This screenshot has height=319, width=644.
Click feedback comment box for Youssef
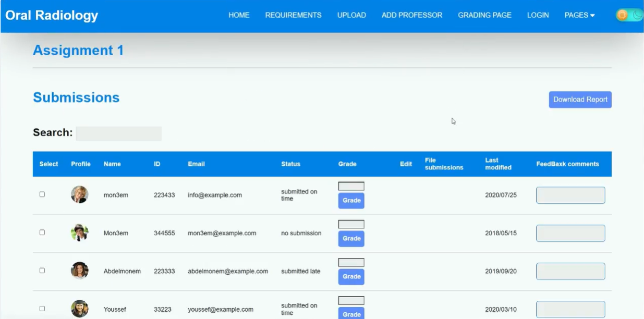pos(570,309)
